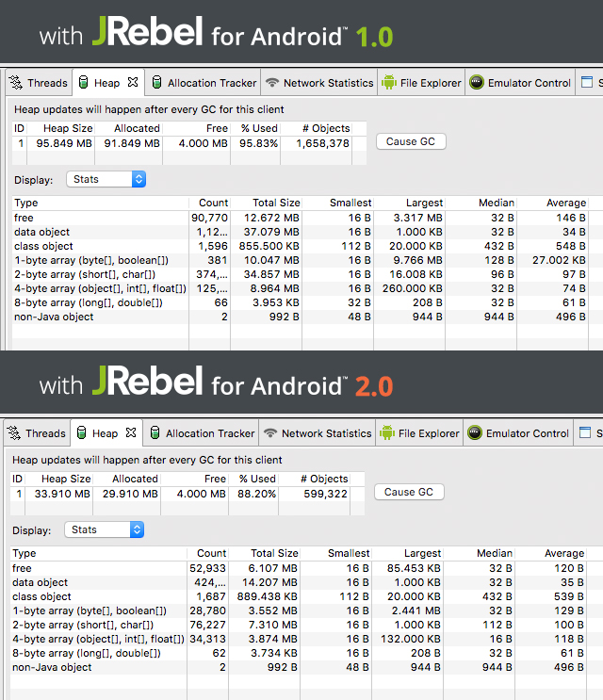Click Allocation Tracker icon in 1.0 panel
Screen dimensions: 603x700
(x=156, y=82)
